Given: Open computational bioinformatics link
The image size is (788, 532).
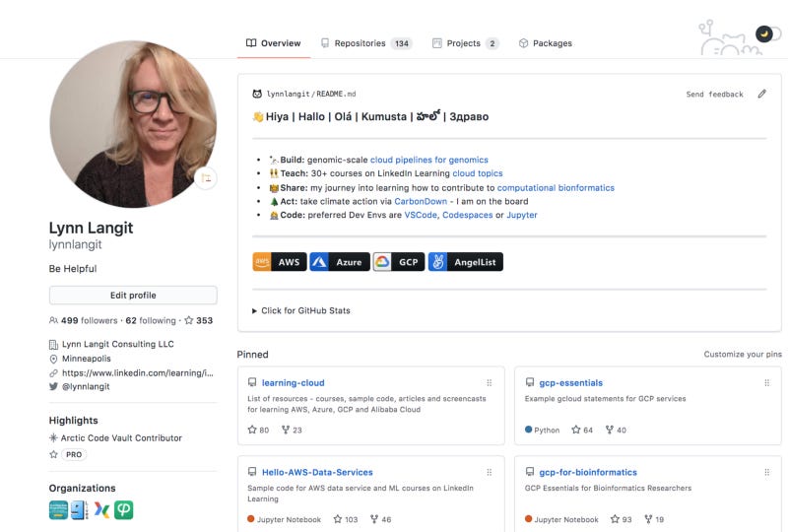Looking at the screenshot, I should [556, 187].
